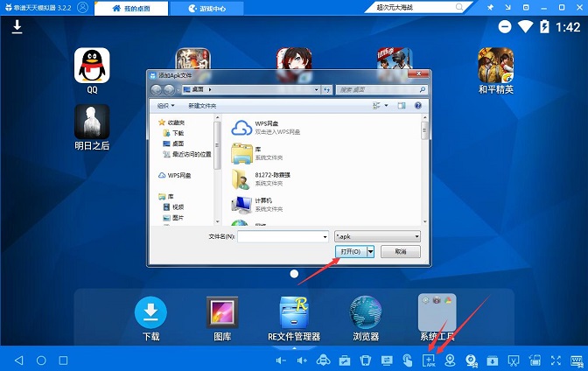The height and width of the screenshot is (371, 588).
Task: Click the screenshot scissors icon
Action: pyautogui.click(x=514, y=360)
